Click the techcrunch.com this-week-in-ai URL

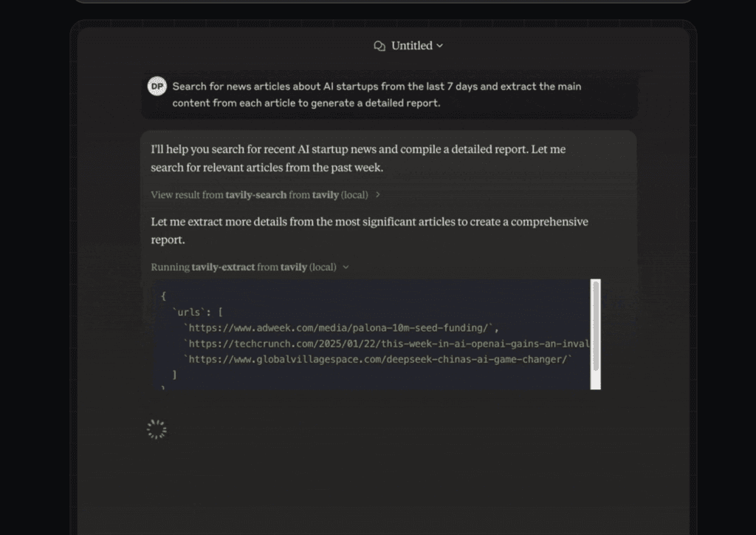point(387,344)
